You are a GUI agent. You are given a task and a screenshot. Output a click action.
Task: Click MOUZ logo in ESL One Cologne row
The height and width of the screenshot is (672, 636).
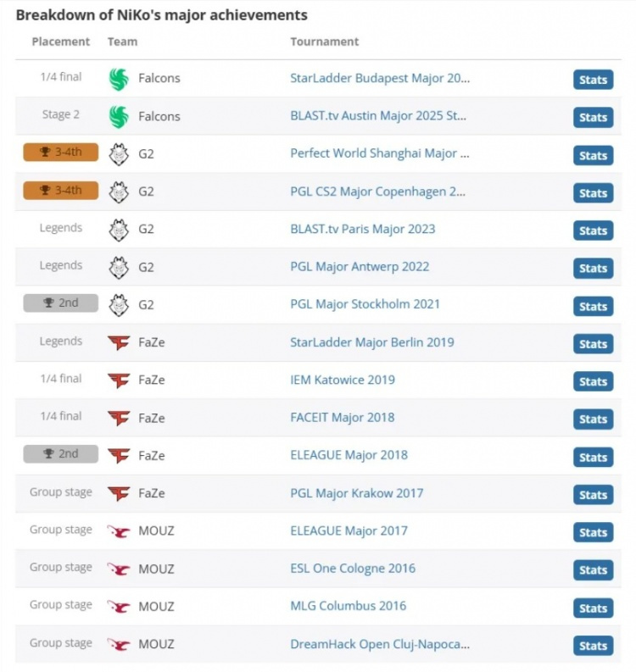[x=119, y=569]
